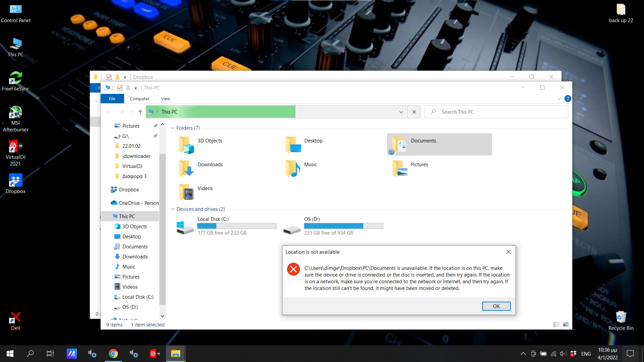
Task: Click the Back navigation arrow
Action: (x=108, y=112)
